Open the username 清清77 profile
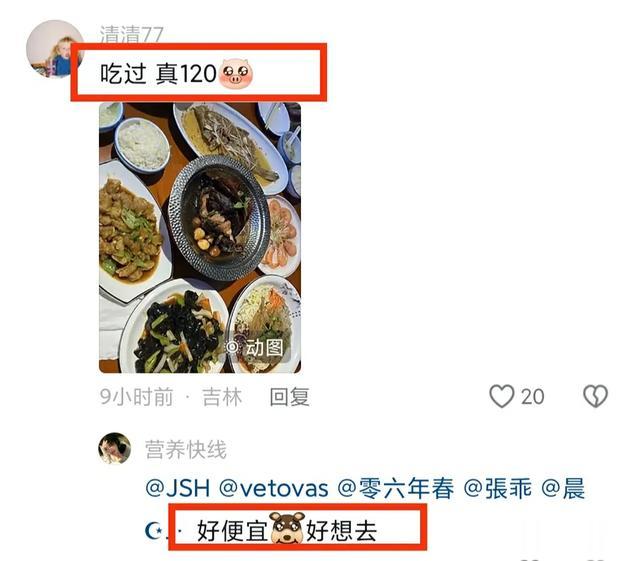 132,34
